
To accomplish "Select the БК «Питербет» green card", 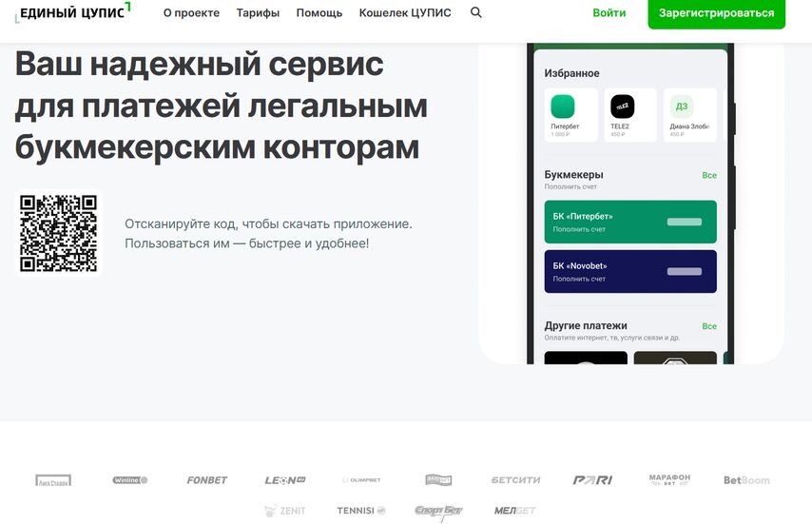I will point(630,222).
